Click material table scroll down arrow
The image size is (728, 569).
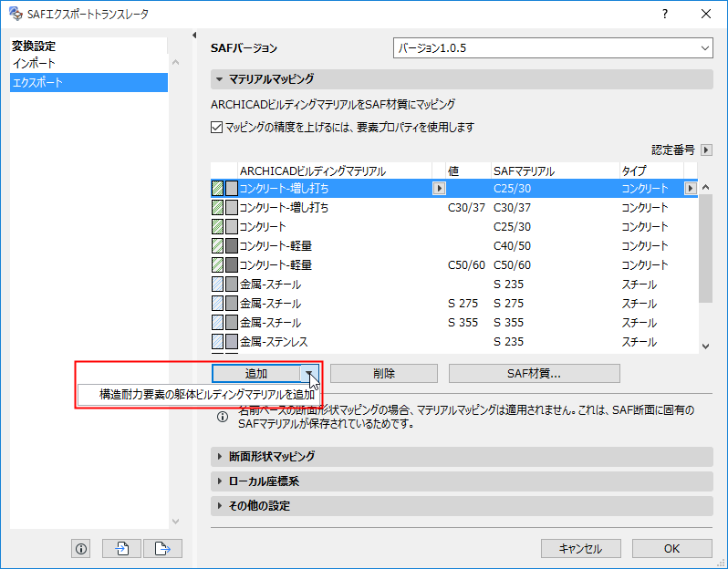point(706,347)
